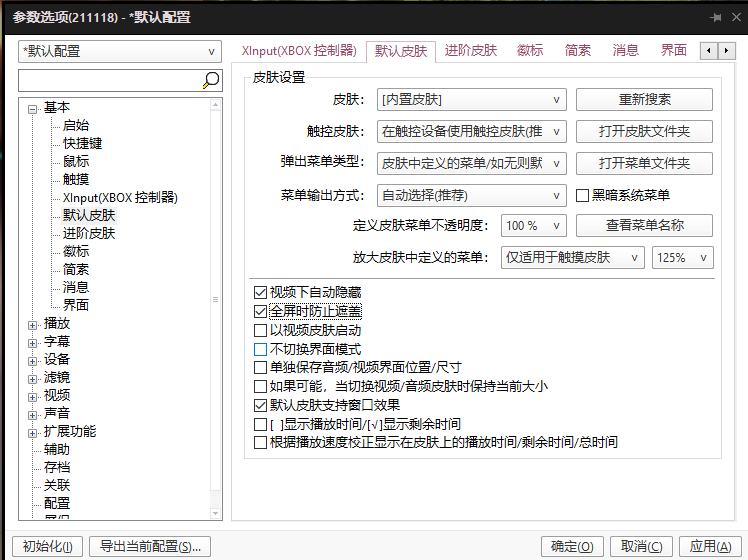The height and width of the screenshot is (560, 748).
Task: Switch to the 默认皮肤 tab
Action: pos(401,51)
